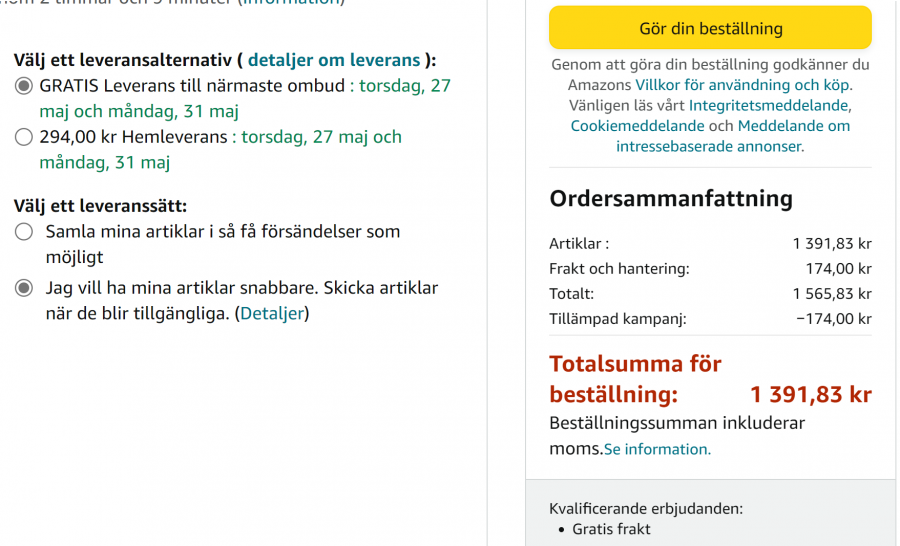Click the "Detaljer" link for faster shipping
900x546 pixels.
coord(273,314)
